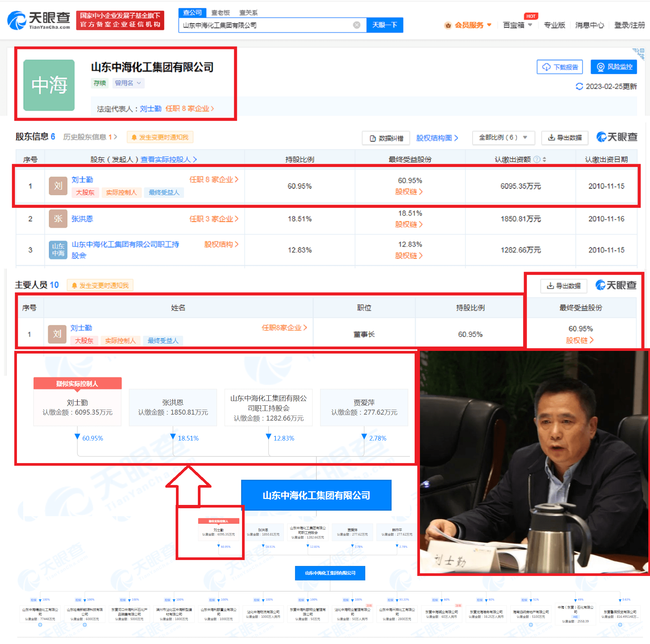
Task: Open 山东中海化工集团有限公司职工持股会 link
Action: (x=125, y=250)
